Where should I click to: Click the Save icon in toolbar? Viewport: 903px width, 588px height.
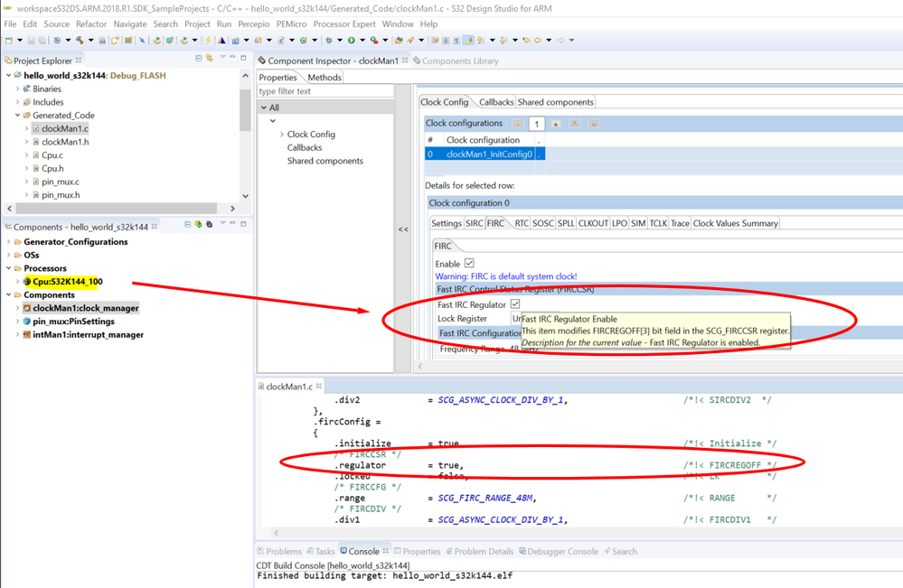click(31, 41)
